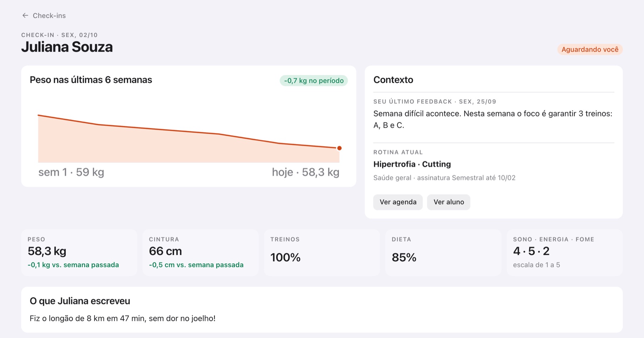Click the Sono Energia Fome score 4 · 5 · 2
Viewport: 644px width, 338px height.
click(x=531, y=251)
